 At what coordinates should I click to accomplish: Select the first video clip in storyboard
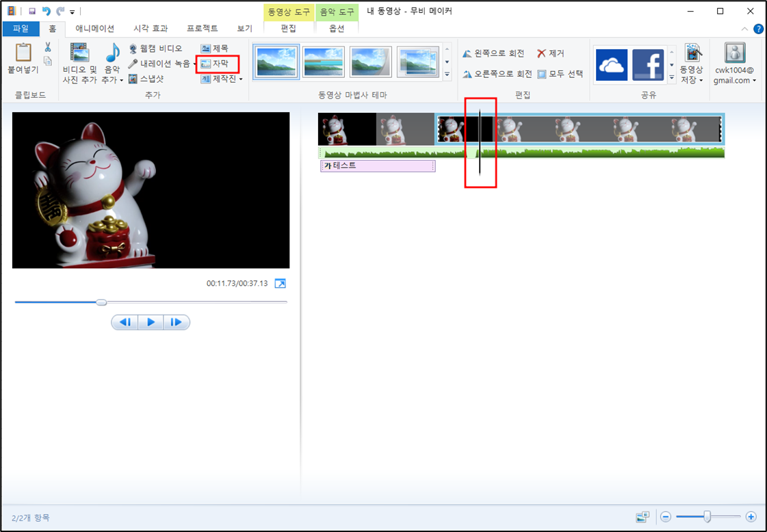click(376, 129)
